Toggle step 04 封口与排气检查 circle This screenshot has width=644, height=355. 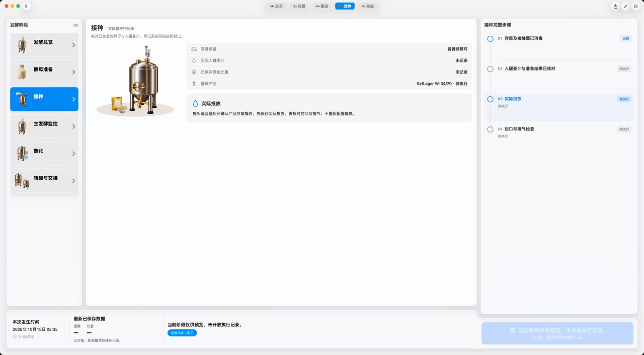click(490, 129)
